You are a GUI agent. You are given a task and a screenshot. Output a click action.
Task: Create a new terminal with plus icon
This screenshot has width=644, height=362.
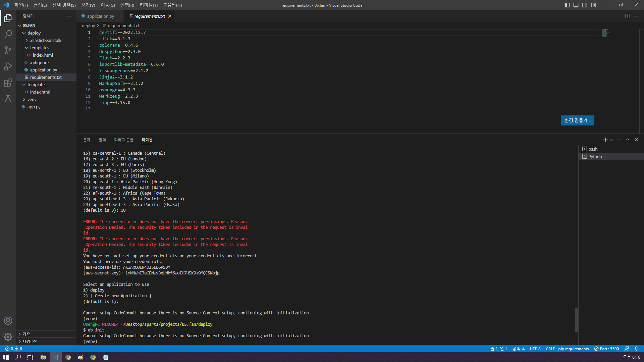(x=605, y=140)
